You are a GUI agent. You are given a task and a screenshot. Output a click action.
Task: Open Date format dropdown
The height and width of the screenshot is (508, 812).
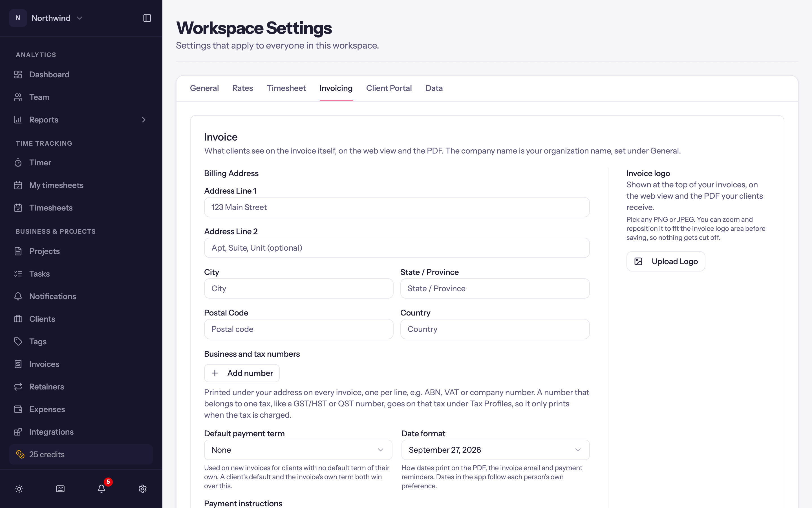pyautogui.click(x=495, y=450)
